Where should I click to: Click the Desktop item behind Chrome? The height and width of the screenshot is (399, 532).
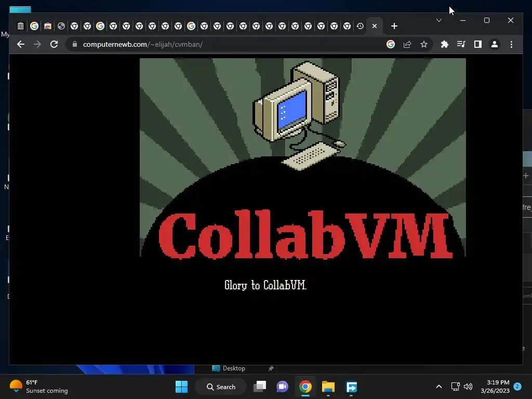click(229, 368)
